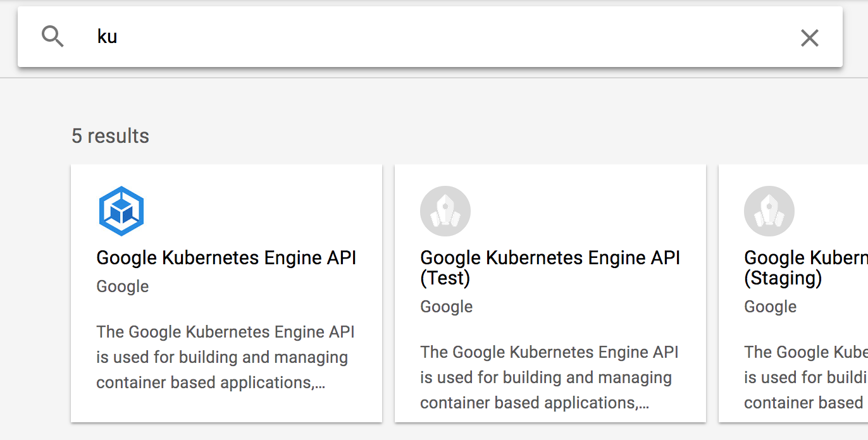
Task: Click the description text of the first card
Action: 225,357
